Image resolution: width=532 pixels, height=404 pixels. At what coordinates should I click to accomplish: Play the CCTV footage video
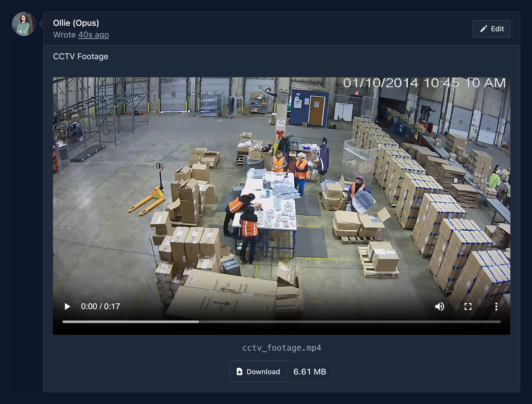point(67,306)
